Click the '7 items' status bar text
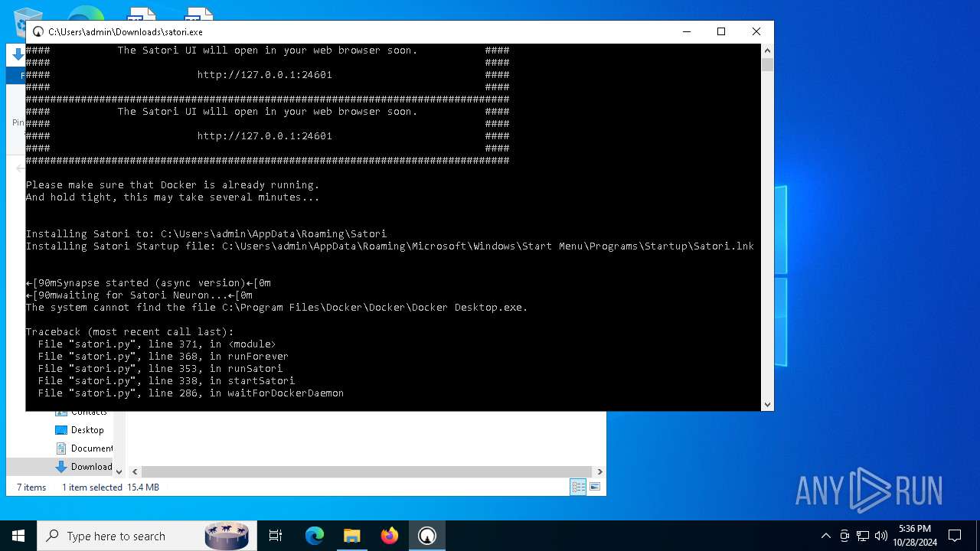Screen dimensions: 980x551 31,487
